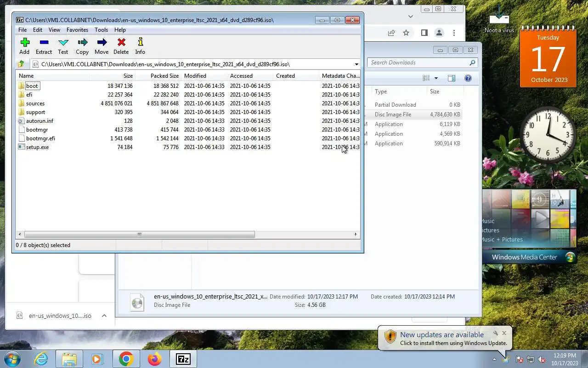588x368 pixels.
Task: Open Firefox from the taskbar
Action: tap(155, 359)
